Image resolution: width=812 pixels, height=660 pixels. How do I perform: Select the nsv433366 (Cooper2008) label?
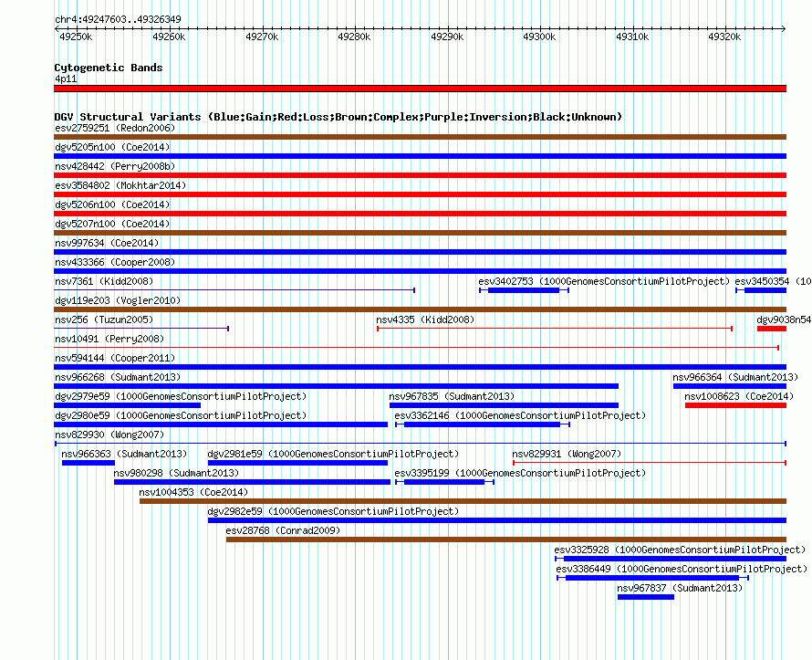(115, 262)
